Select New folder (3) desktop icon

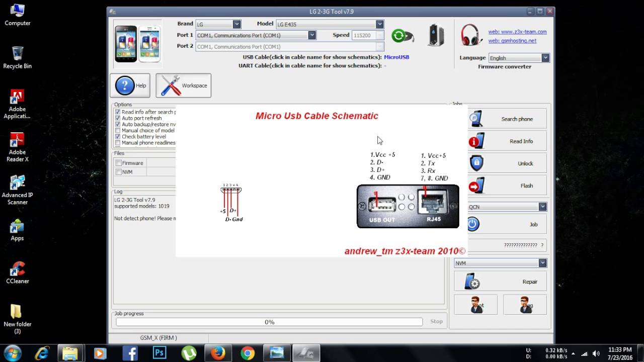18,319
